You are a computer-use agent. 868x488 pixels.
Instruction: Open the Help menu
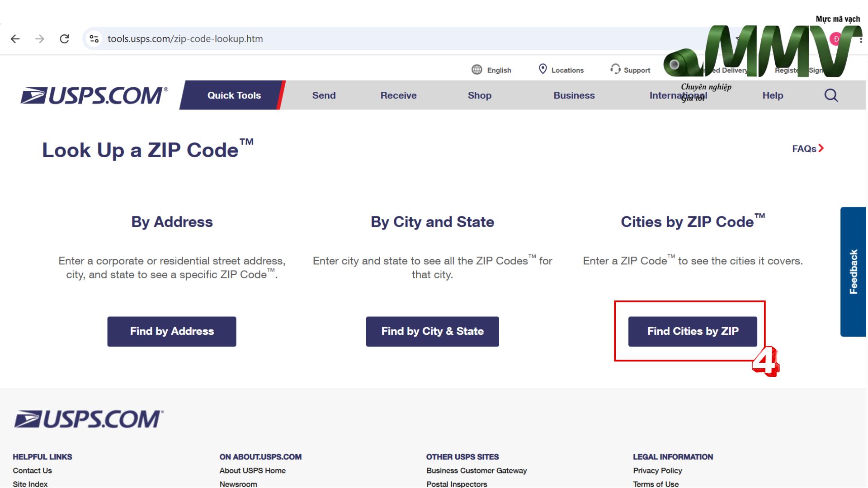773,95
